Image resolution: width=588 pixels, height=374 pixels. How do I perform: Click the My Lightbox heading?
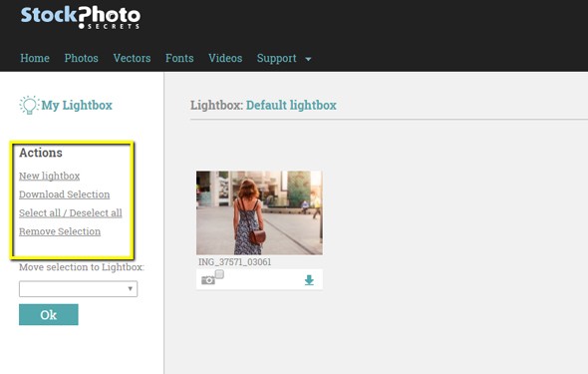(x=77, y=106)
